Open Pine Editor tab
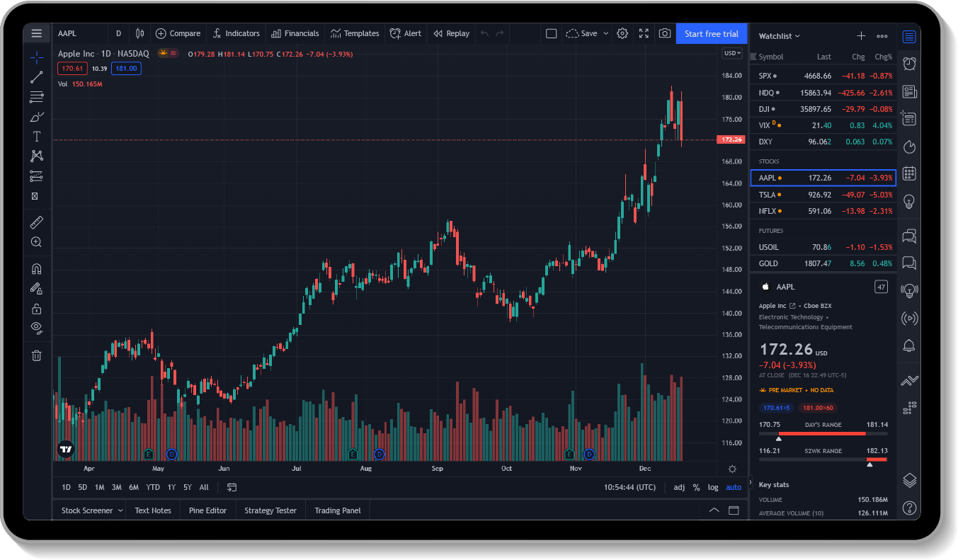The height and width of the screenshot is (560, 958). (207, 510)
